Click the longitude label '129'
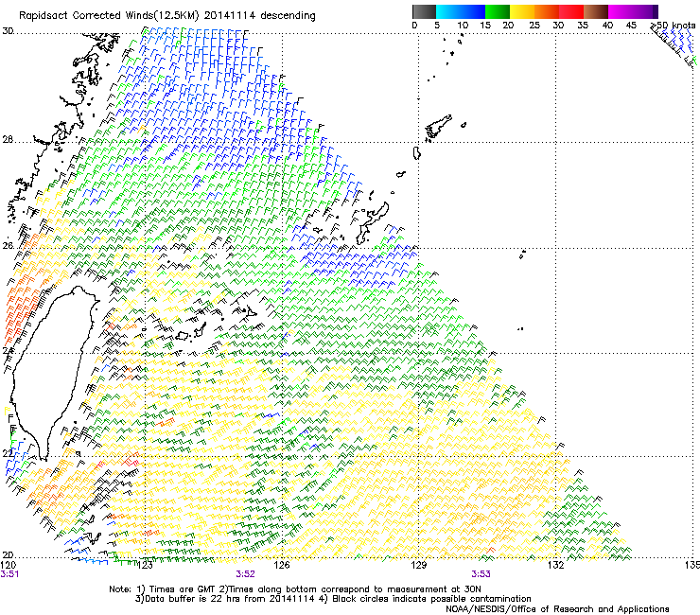The height and width of the screenshot is (615, 700). click(x=418, y=566)
